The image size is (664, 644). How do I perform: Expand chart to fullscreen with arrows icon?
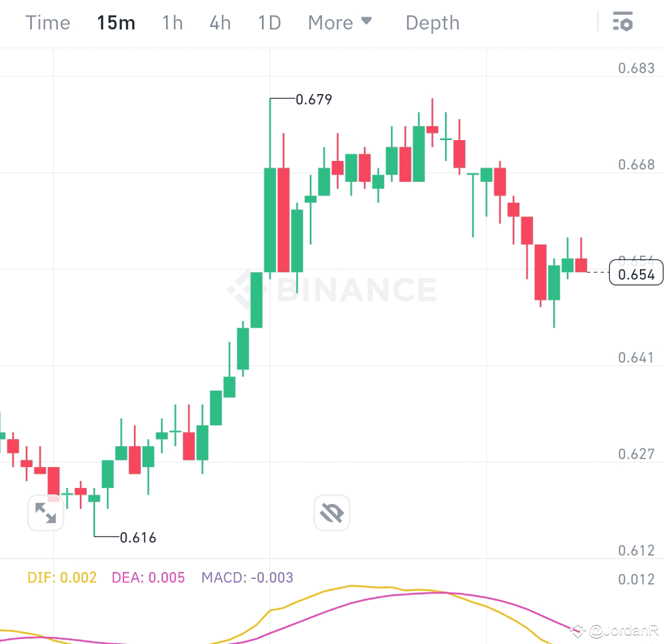45,512
